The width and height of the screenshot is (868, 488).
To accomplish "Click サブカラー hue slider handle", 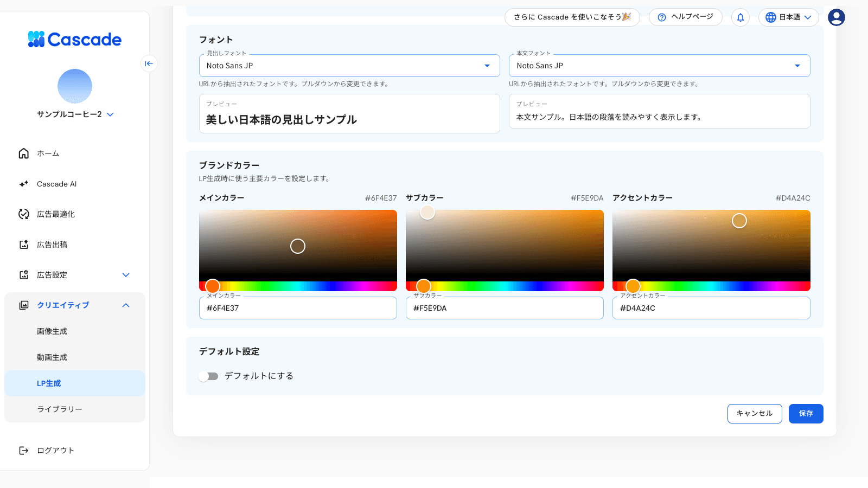I will pyautogui.click(x=424, y=286).
